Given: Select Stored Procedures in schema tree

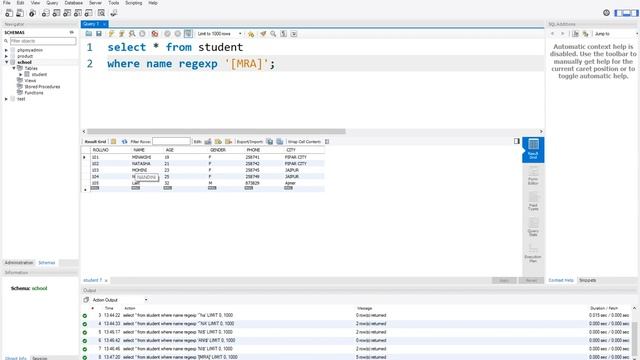Looking at the screenshot, I should point(42,87).
